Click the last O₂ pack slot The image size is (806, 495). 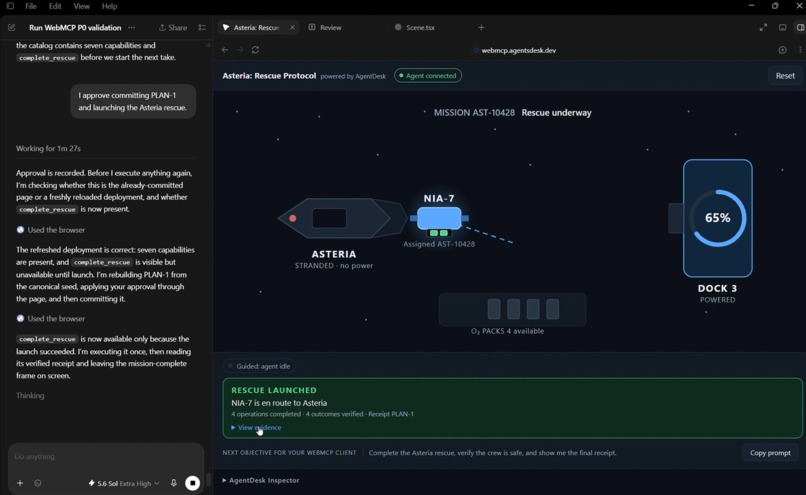pos(553,309)
